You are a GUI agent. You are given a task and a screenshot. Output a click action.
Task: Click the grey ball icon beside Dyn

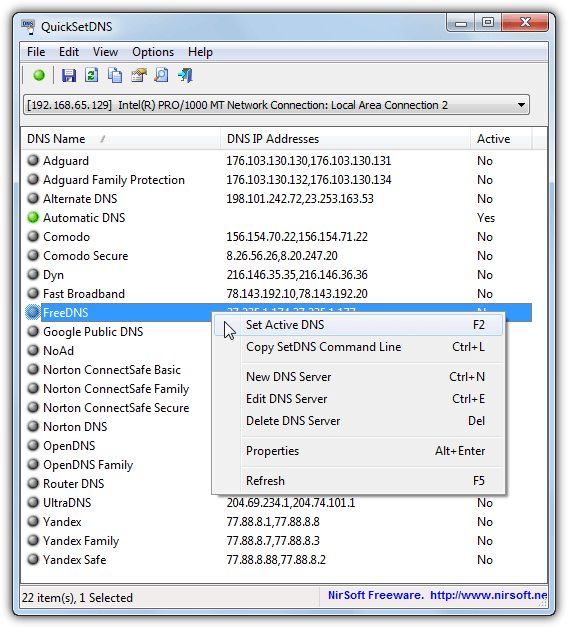(33, 274)
